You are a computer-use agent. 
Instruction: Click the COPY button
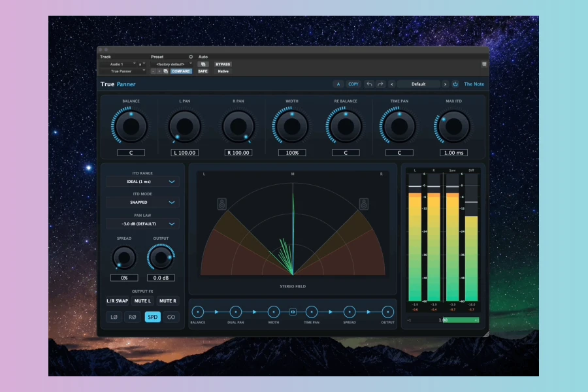353,84
